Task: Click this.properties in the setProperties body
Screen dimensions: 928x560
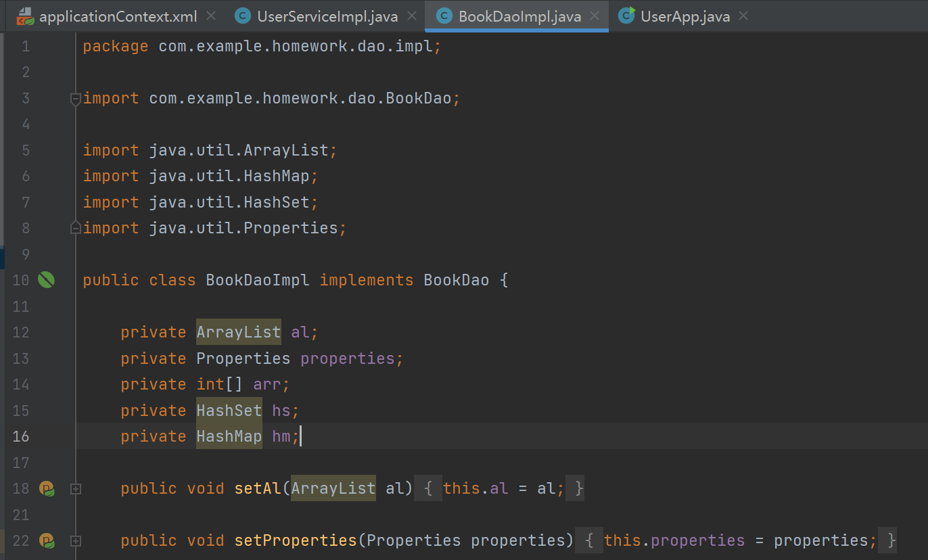Action: [x=674, y=540]
